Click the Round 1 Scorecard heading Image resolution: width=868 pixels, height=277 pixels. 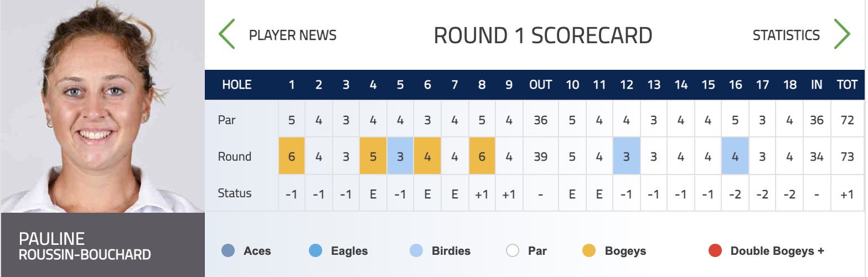[x=543, y=35]
